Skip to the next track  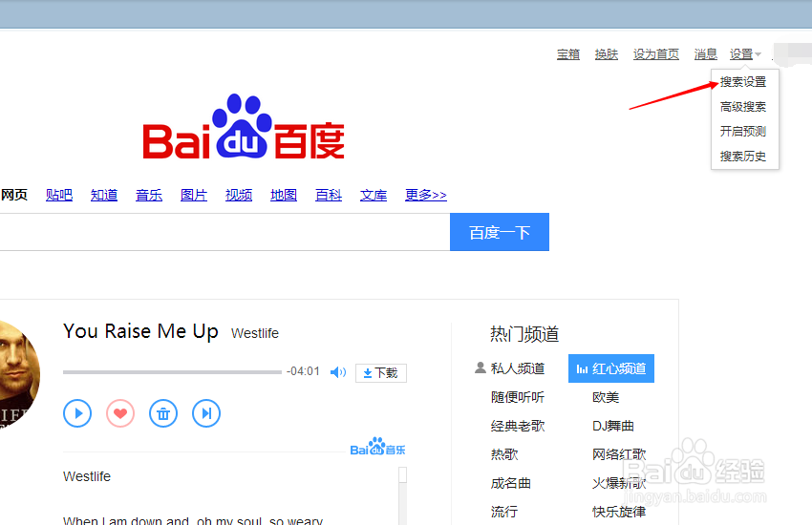click(x=206, y=413)
